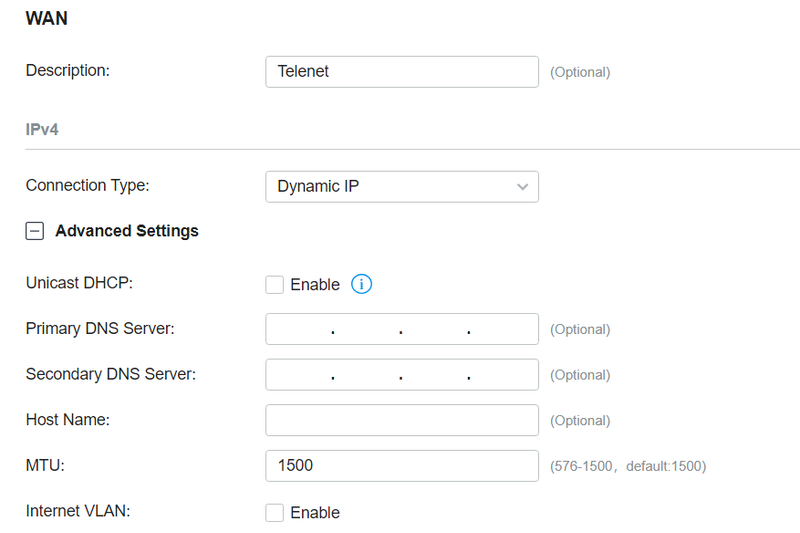
Task: Collapse Advanced Settings using the minus icon
Action: pyautogui.click(x=35, y=231)
